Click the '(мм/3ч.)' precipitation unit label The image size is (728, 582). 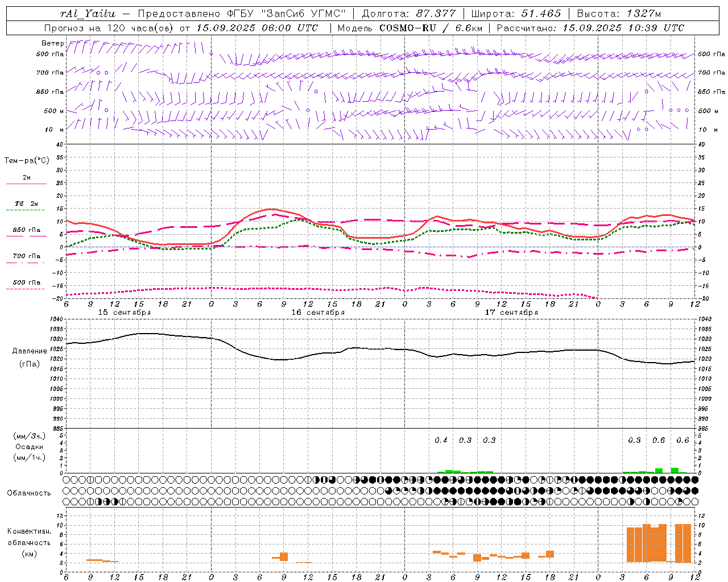coord(30,436)
